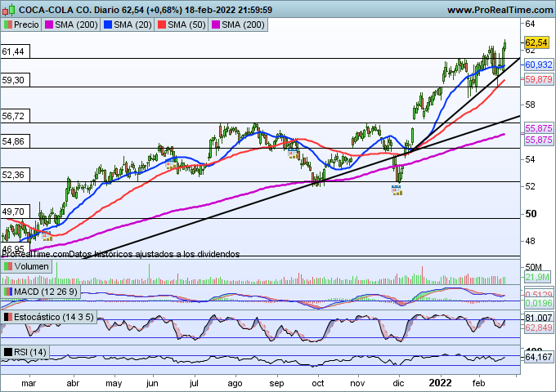Click the 'jul' month label on time axis
556x392 pixels.
[194, 384]
